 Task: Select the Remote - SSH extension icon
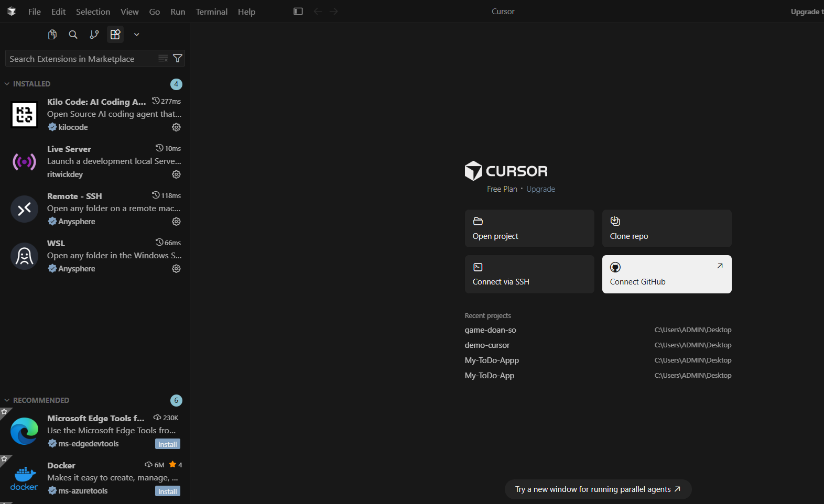(x=24, y=209)
